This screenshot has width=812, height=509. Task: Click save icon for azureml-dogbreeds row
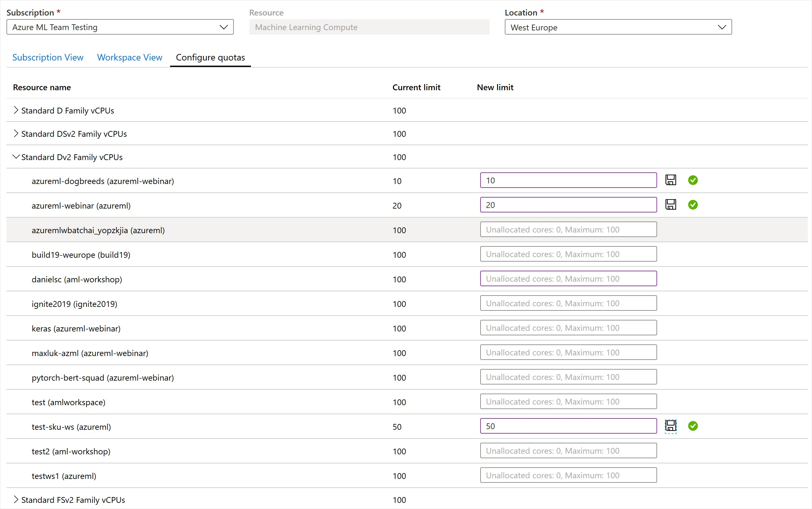(x=670, y=180)
